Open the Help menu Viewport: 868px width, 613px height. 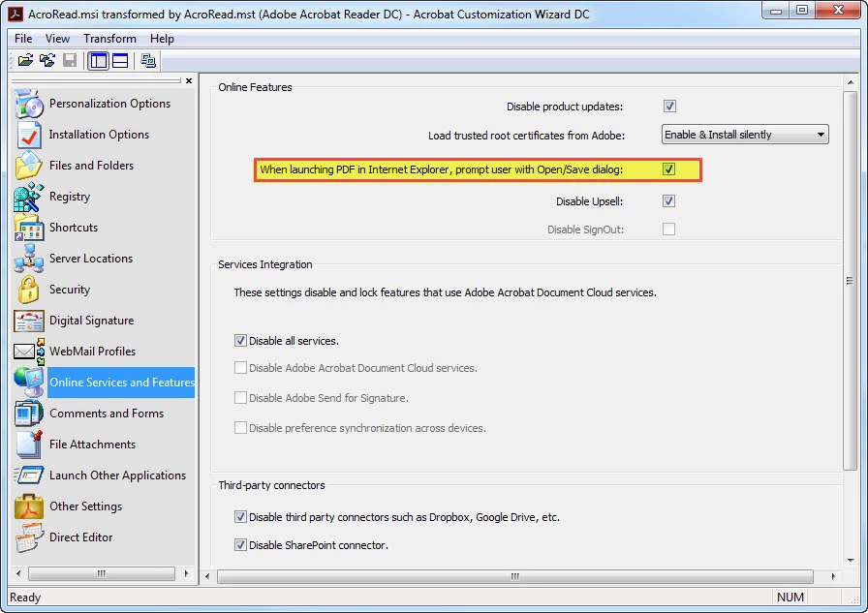162,39
